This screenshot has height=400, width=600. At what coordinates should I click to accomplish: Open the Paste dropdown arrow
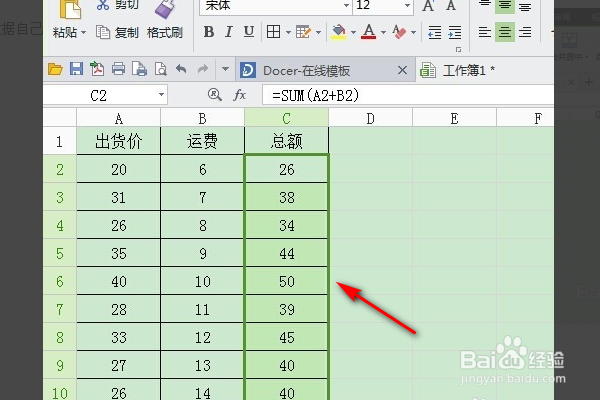point(83,33)
